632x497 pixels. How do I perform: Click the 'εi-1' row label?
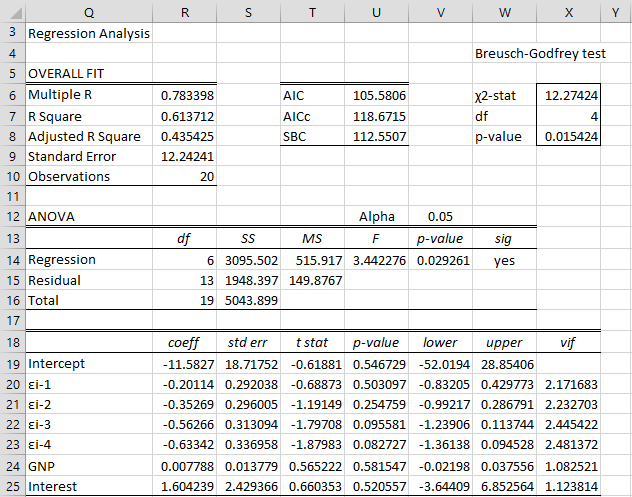click(89, 384)
